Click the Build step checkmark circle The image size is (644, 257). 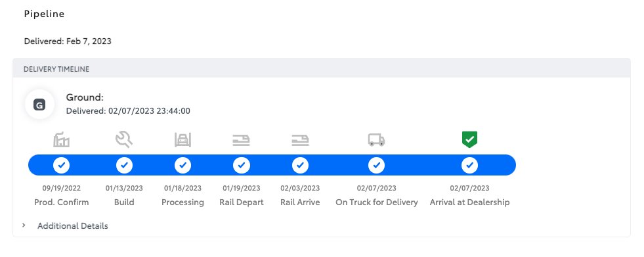tap(124, 165)
